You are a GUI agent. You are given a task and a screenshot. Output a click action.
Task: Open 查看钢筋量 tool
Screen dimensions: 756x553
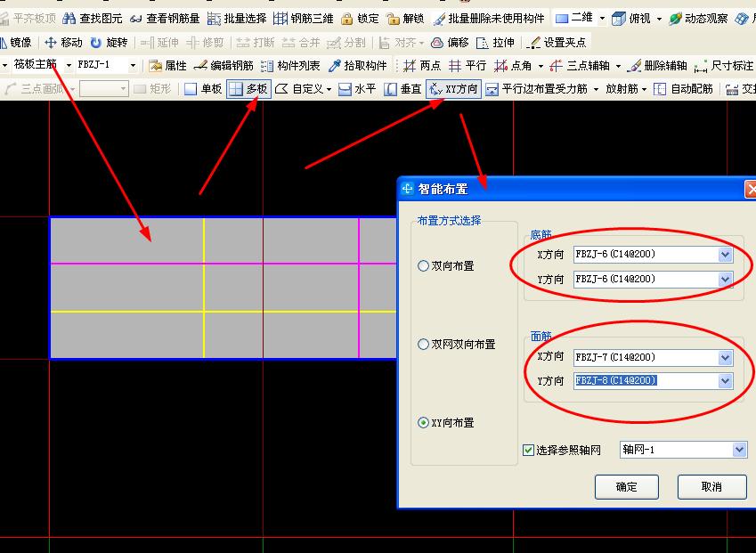coord(165,19)
